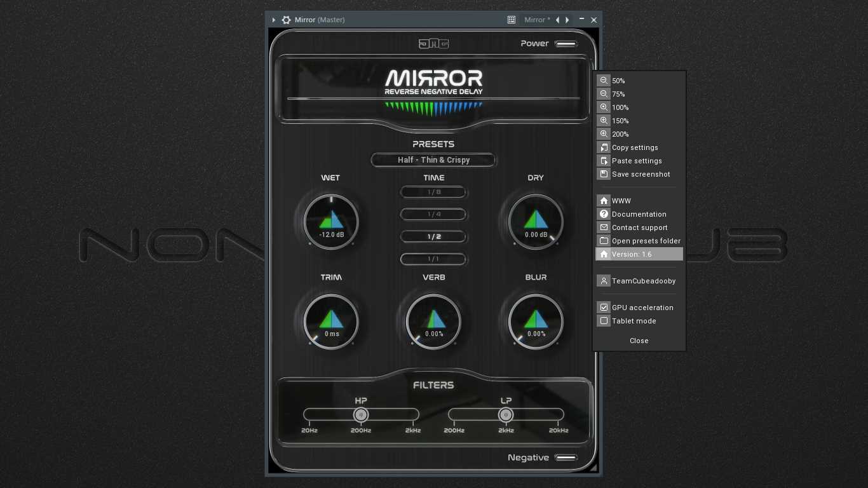Uncheck GPU acceleration checkbox

point(604,308)
